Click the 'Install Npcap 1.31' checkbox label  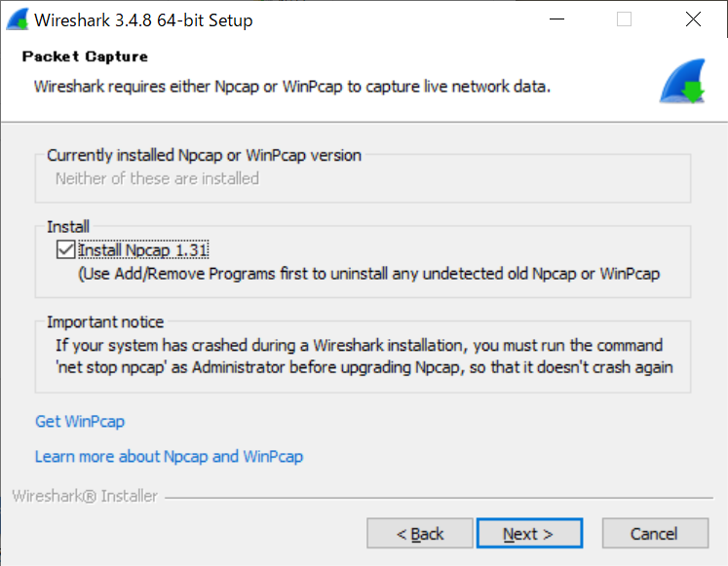coord(143,250)
